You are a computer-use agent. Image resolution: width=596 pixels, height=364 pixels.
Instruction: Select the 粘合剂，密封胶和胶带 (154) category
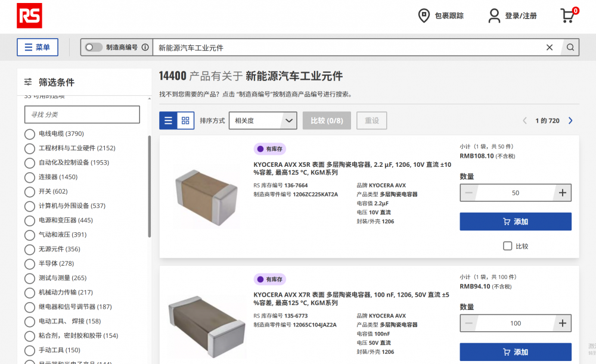pyautogui.click(x=30, y=336)
